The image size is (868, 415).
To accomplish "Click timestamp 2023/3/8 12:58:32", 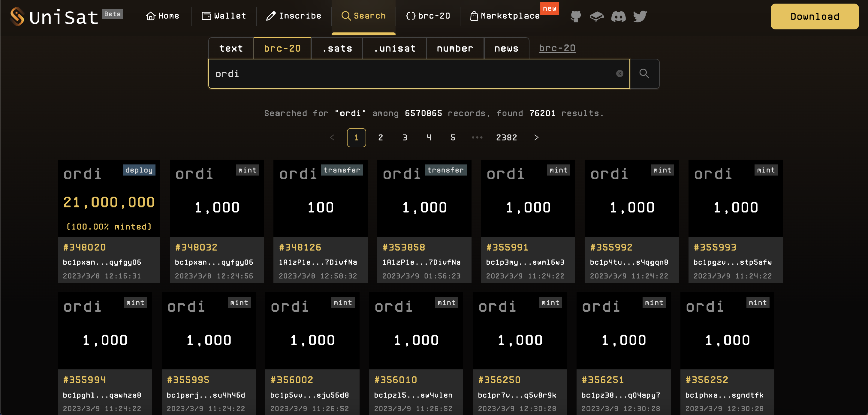I will [x=317, y=276].
